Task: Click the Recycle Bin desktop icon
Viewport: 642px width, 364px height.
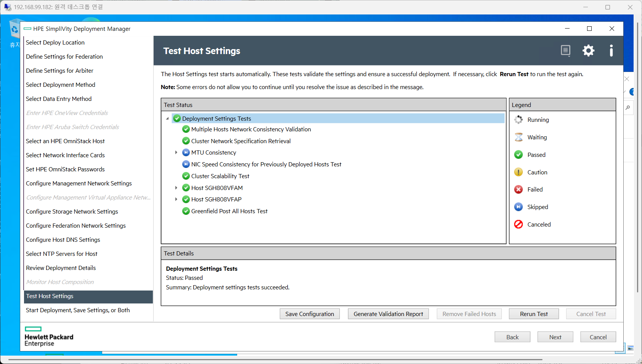Action: [x=15, y=29]
